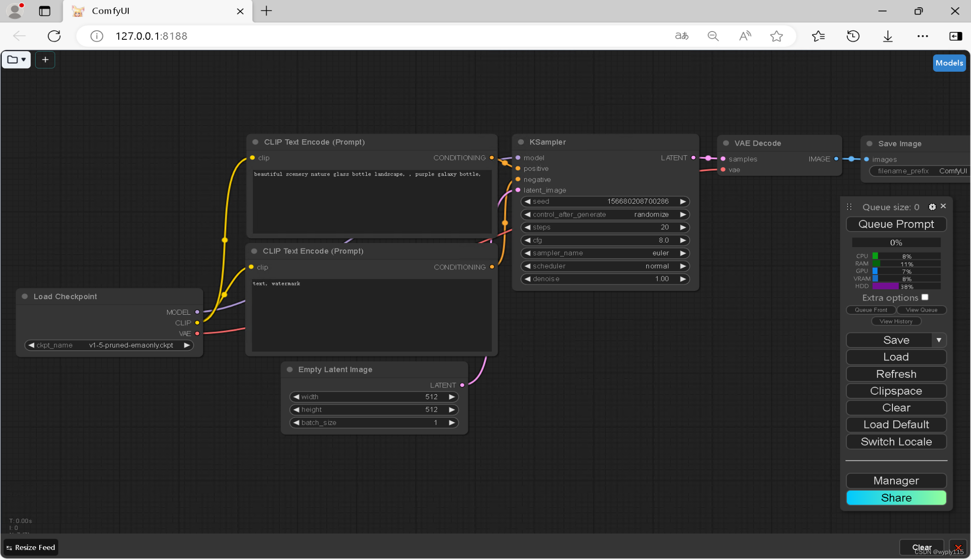Open the control_after_generate randomize selector
Image resolution: width=971 pixels, height=560 pixels.
(605, 214)
